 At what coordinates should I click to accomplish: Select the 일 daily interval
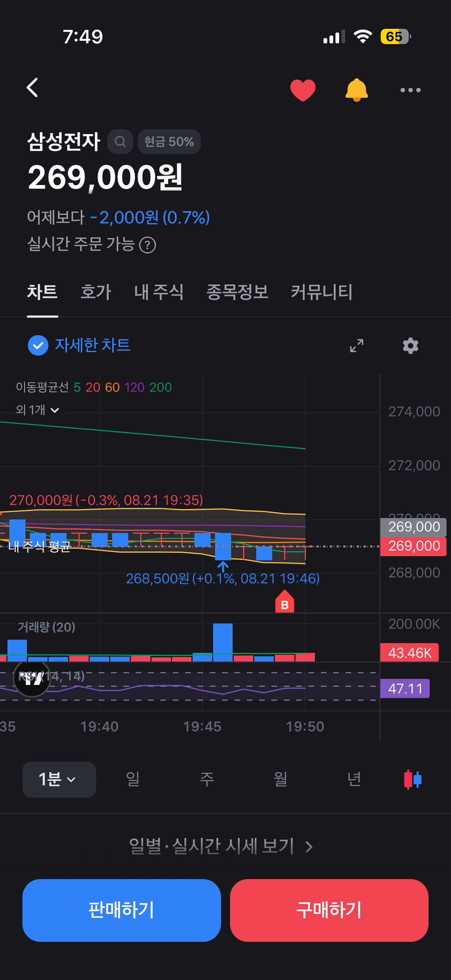133,780
